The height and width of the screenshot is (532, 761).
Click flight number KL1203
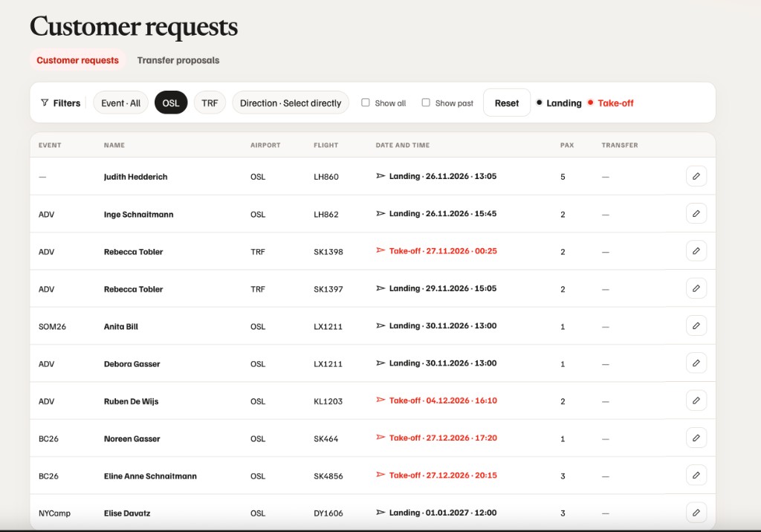[x=328, y=401]
